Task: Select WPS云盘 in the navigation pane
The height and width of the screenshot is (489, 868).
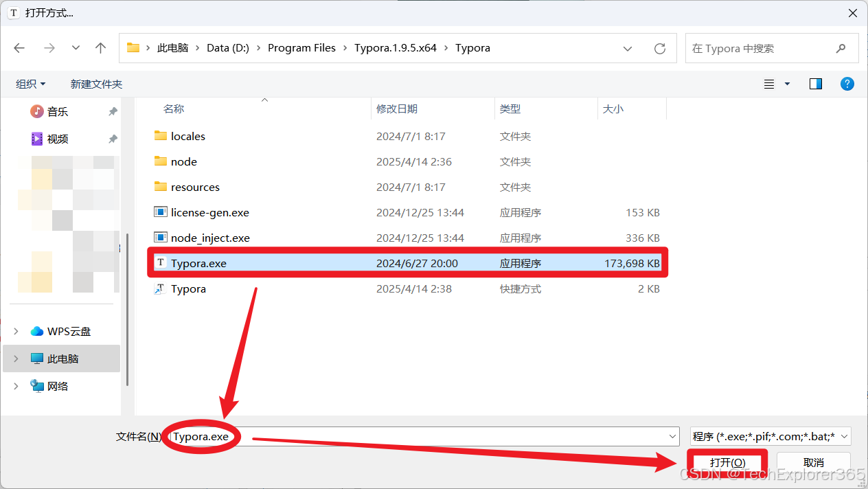Action: (69, 331)
